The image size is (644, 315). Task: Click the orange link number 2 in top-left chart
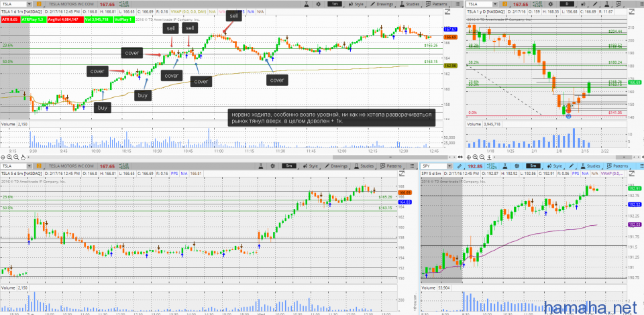coord(39,4)
